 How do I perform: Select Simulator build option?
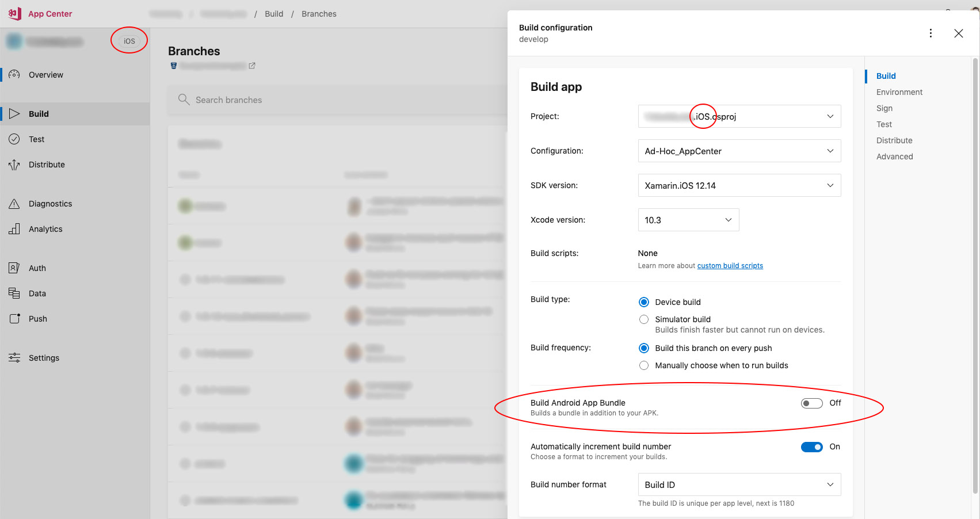pyautogui.click(x=644, y=319)
